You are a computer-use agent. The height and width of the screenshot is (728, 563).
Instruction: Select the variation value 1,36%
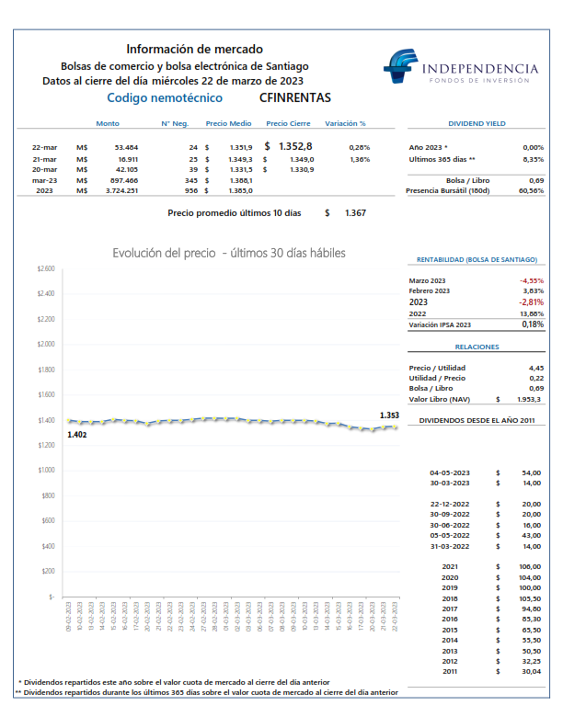(x=360, y=159)
